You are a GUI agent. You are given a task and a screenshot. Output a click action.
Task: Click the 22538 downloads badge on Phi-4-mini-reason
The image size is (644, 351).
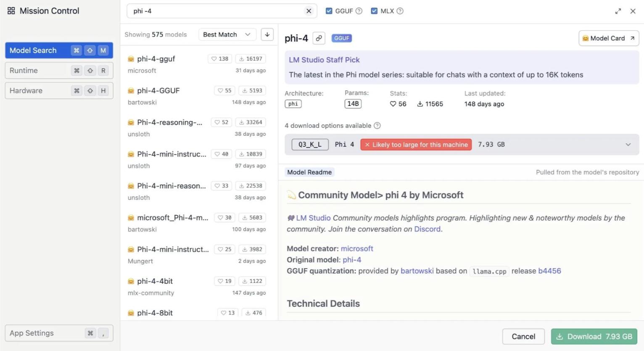pyautogui.click(x=251, y=186)
